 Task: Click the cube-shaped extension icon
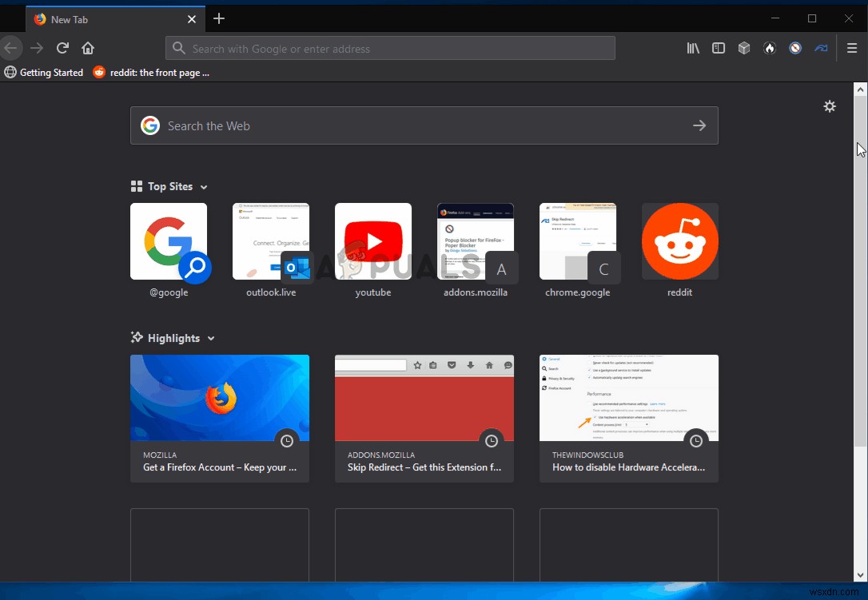744,48
